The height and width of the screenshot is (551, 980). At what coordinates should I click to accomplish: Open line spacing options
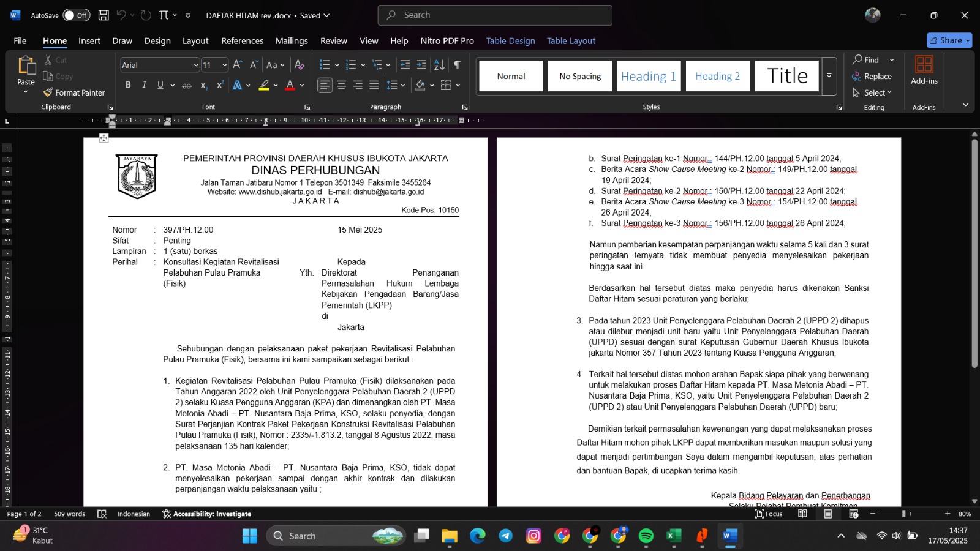(396, 85)
